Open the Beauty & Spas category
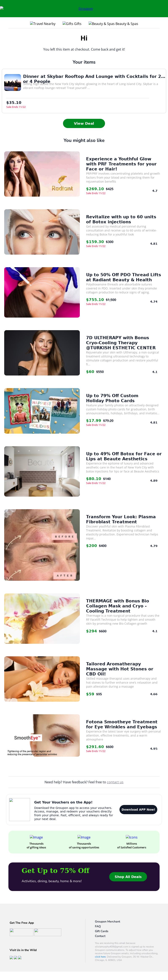Viewport: 168px width, 980px height. click(113, 24)
